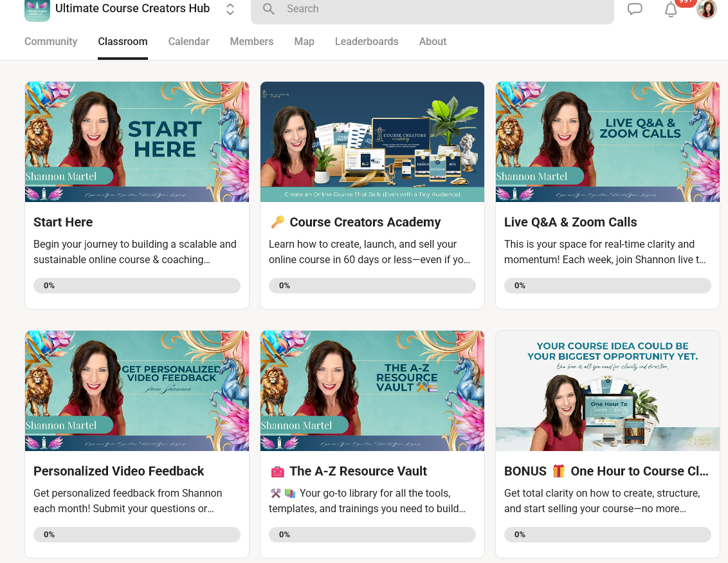This screenshot has height=563, width=728.
Task: Switch to the Calendar tab
Action: click(x=188, y=41)
